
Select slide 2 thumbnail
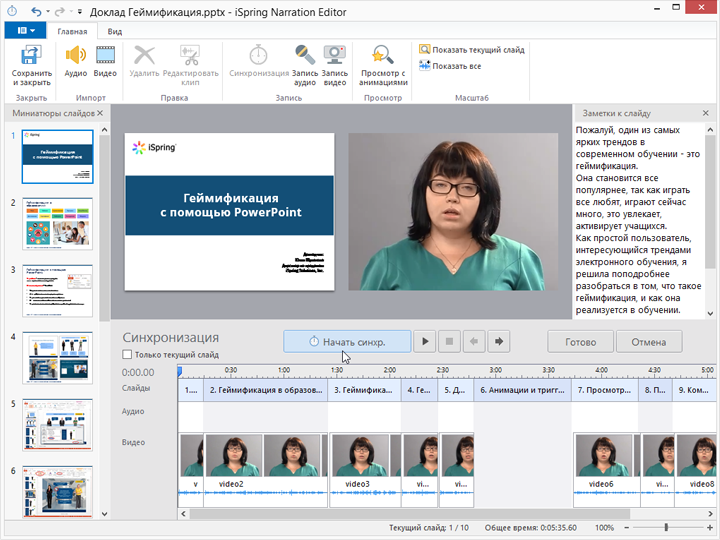click(x=57, y=224)
